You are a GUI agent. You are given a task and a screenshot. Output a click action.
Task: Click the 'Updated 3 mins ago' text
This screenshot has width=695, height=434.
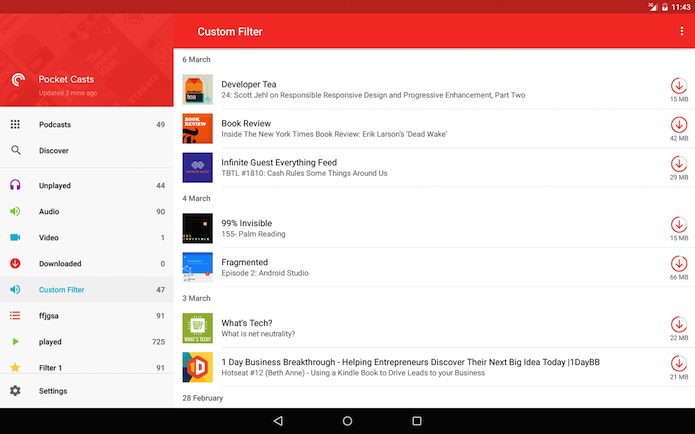pos(67,93)
